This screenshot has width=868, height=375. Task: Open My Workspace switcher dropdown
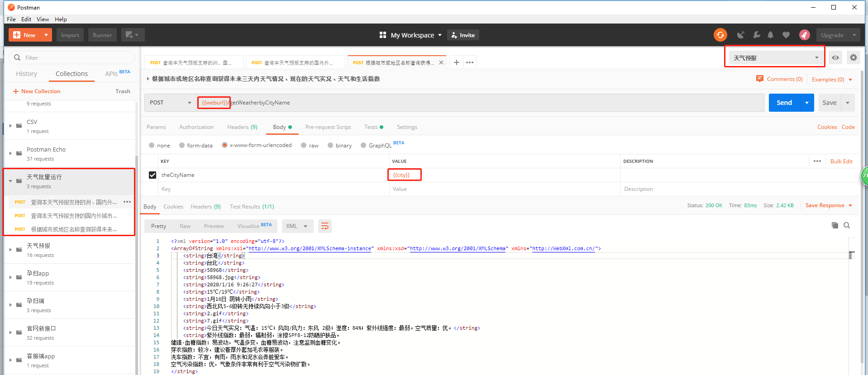[440, 35]
